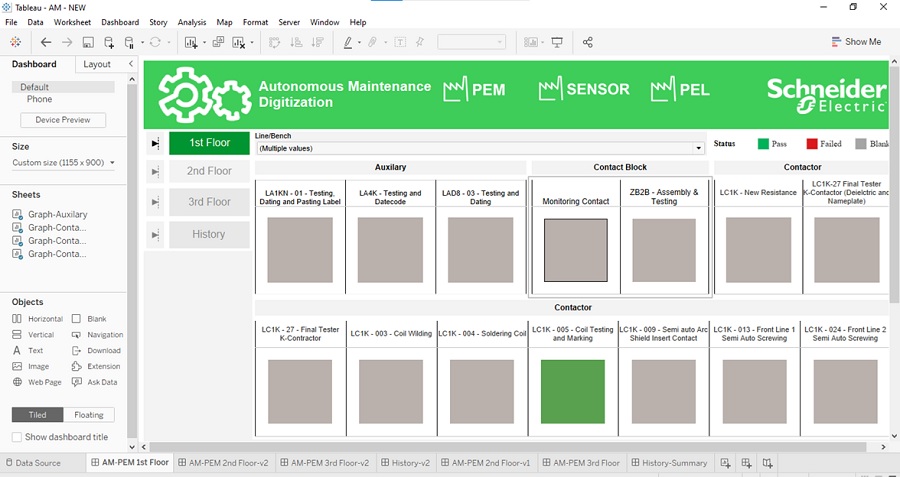Viewport: 900px width, 477px height.
Task: Click the History navigation button
Action: 210,234
